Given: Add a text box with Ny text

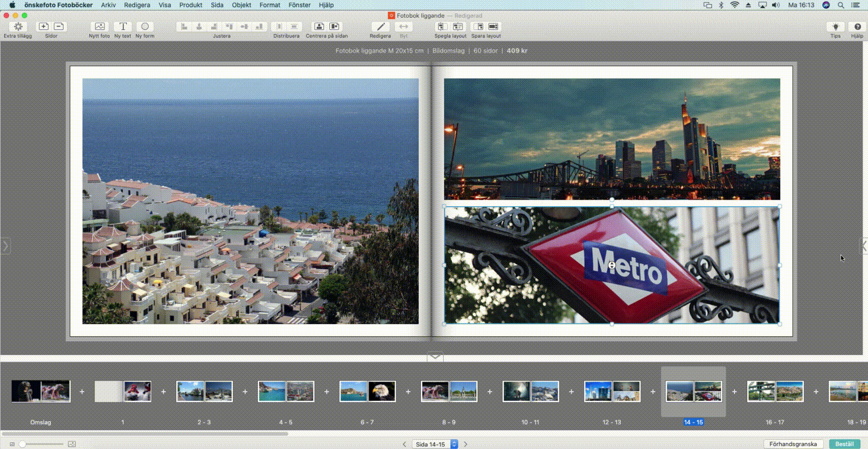Looking at the screenshot, I should tap(123, 26).
